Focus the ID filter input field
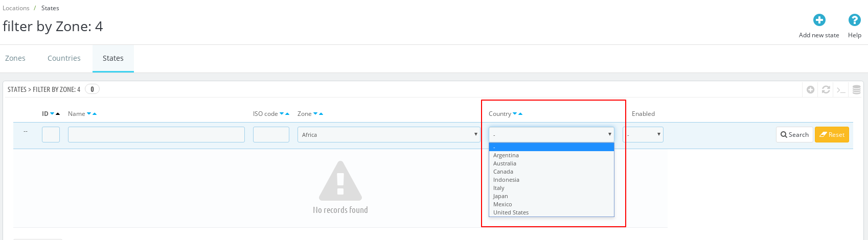 [51, 135]
